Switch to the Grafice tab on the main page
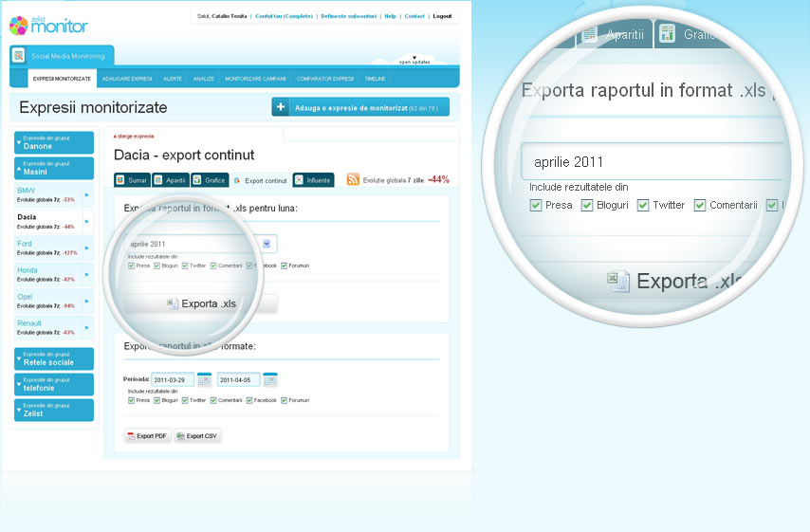This screenshot has height=532, width=810. tap(210, 180)
